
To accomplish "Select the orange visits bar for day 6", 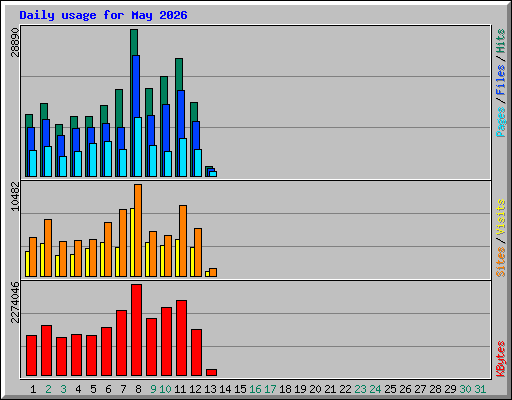I will coord(108,249).
